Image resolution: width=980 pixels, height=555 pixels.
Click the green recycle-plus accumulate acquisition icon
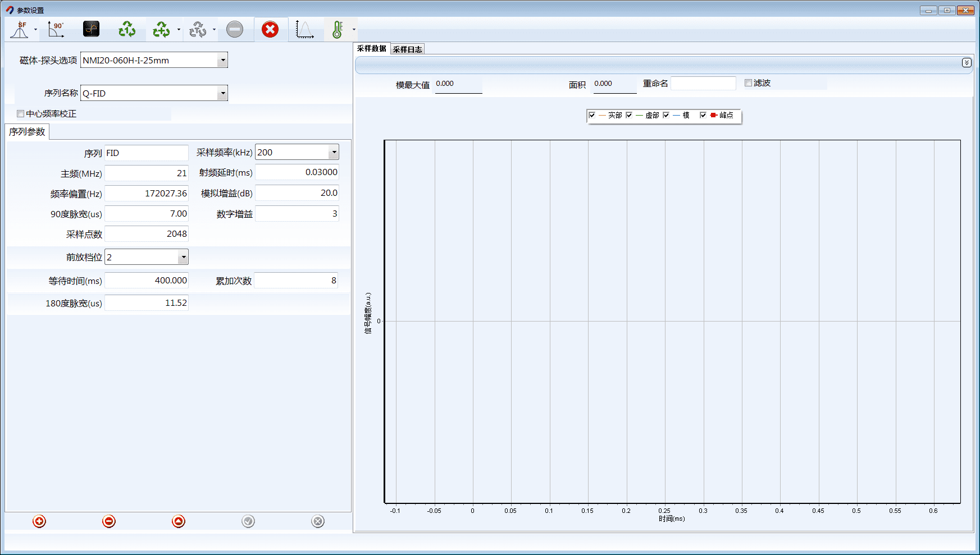(x=161, y=29)
